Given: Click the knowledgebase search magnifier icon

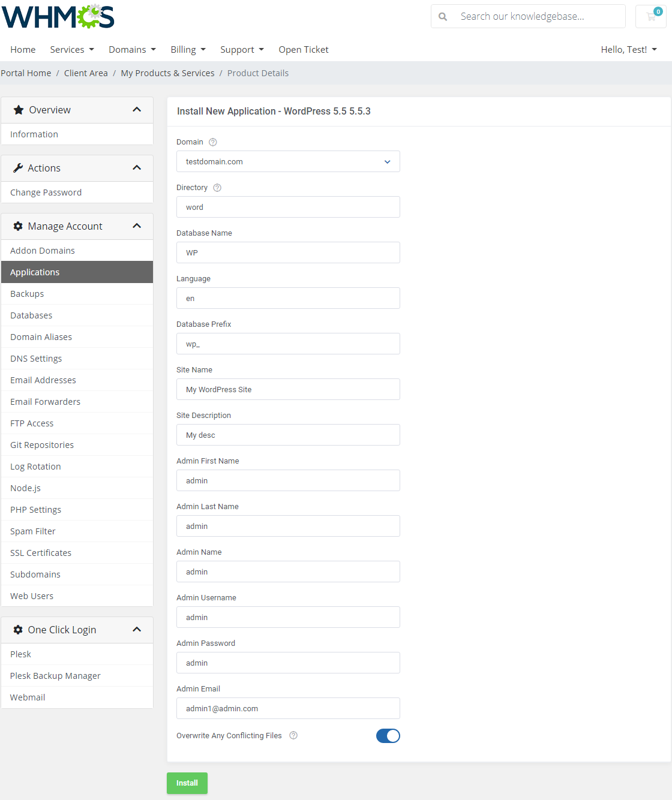Looking at the screenshot, I should [443, 17].
